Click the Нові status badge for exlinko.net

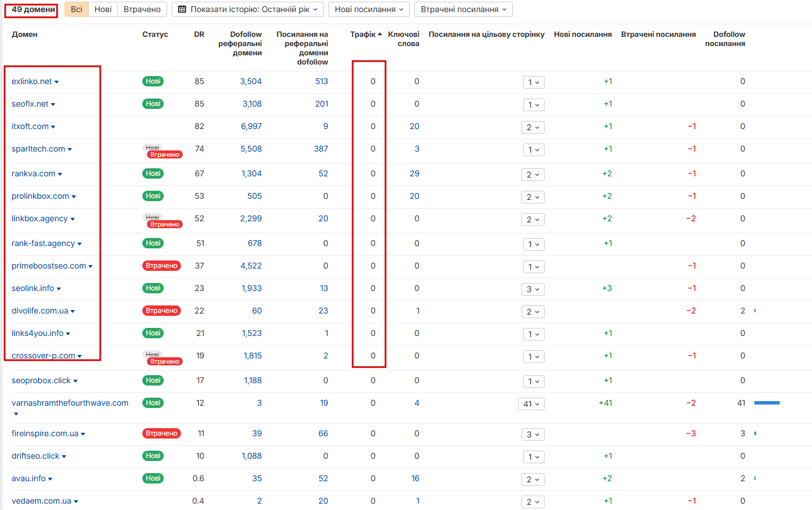click(153, 81)
